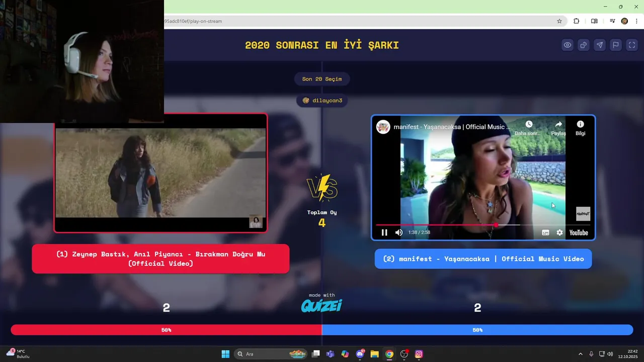Click the Toplam Oy count 4
This screenshot has height=362, width=644.
point(322,223)
